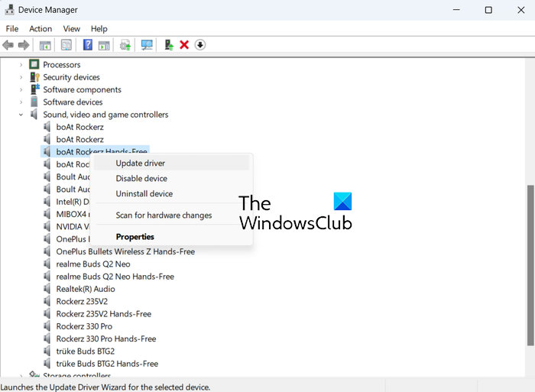
Task: Click the Security devices key icon
Action: pos(34,77)
